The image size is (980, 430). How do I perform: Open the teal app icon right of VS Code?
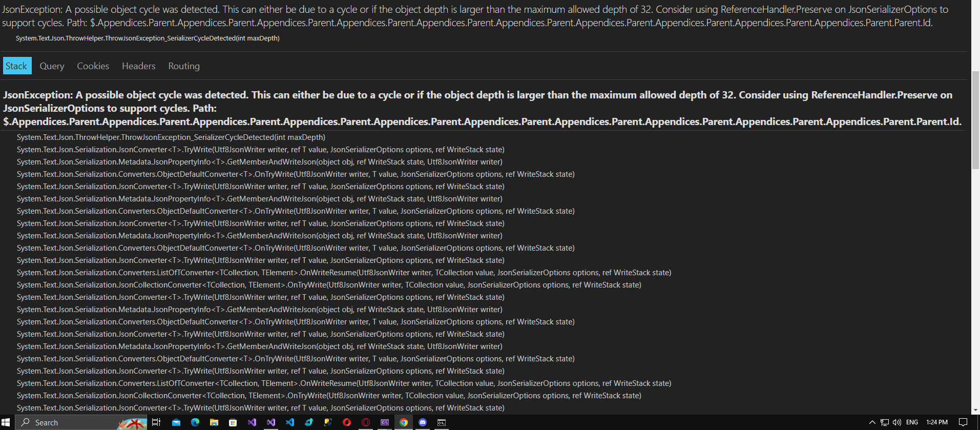click(309, 422)
